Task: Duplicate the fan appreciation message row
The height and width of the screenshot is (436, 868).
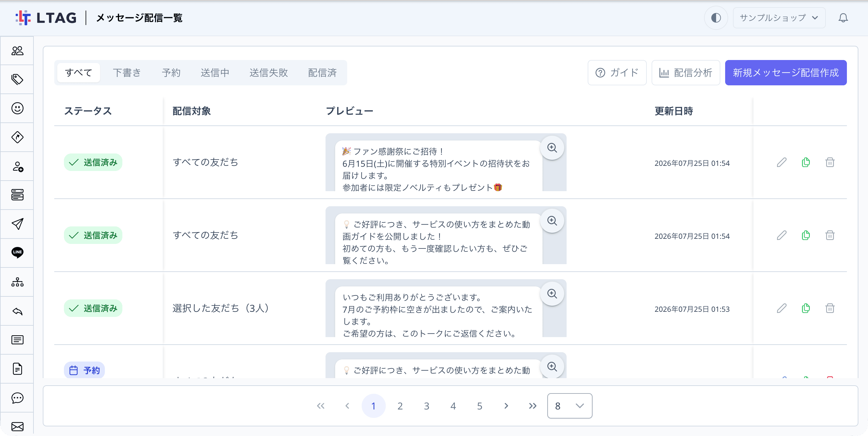Action: click(806, 163)
